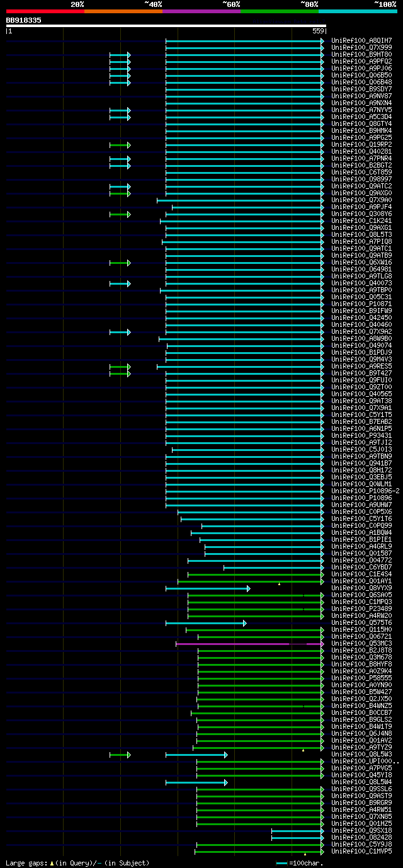
Task: Select the UniRef100_Q8L5W3 label
Action: coord(362,754)
